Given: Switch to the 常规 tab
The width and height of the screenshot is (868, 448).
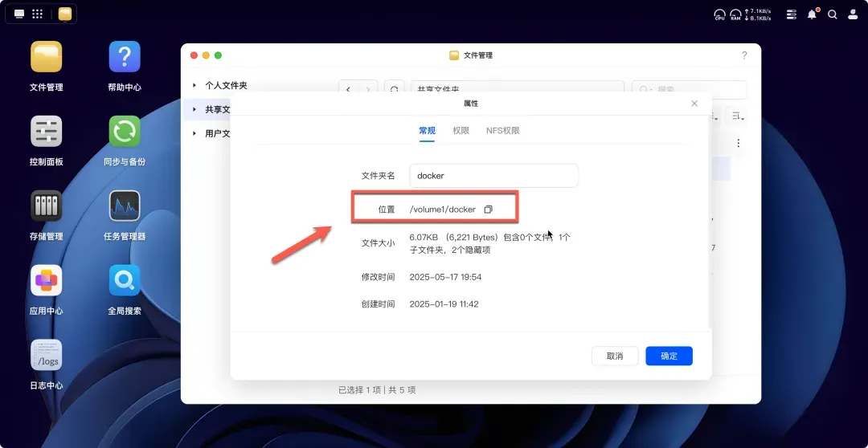Looking at the screenshot, I should click(x=427, y=131).
